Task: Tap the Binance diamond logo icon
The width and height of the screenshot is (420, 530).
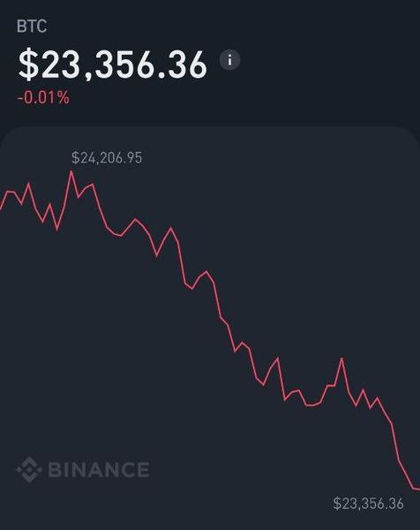Action: coord(29,469)
